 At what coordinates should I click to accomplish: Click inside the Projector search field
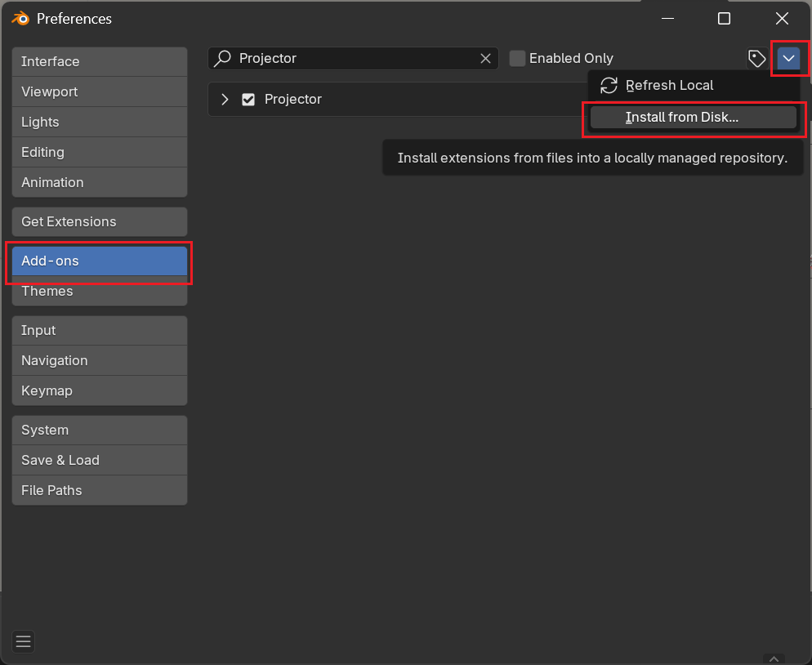pyautogui.click(x=353, y=59)
